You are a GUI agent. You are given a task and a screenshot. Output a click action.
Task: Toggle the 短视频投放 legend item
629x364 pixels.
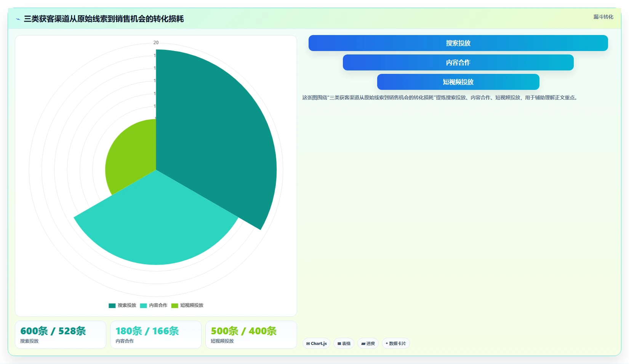pyautogui.click(x=187, y=305)
